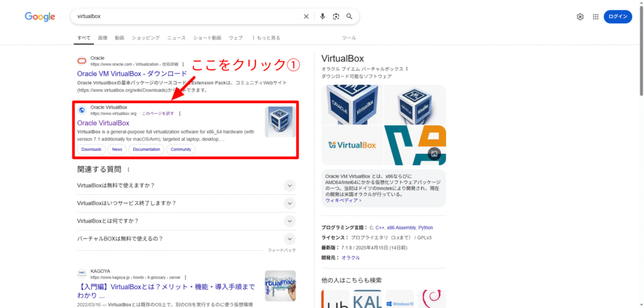
Task: Click the x86 Assembly link
Action: pos(402,228)
